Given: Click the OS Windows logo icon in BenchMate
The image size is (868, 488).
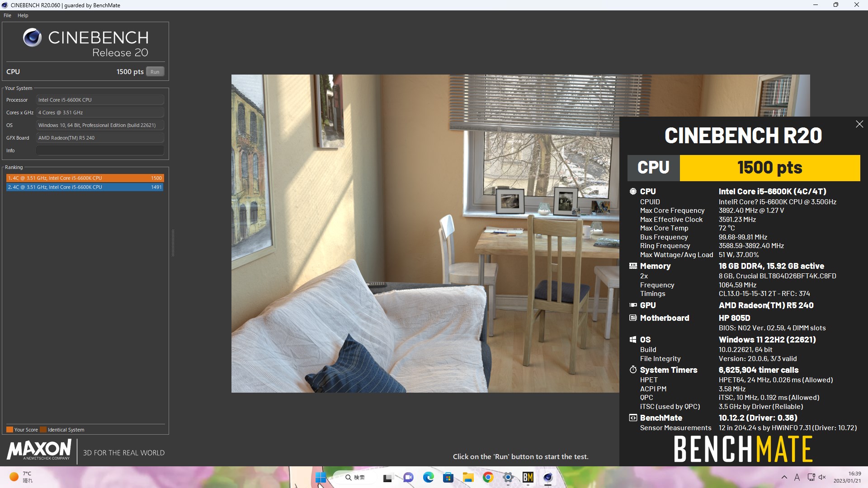Looking at the screenshot, I should click(x=633, y=340).
